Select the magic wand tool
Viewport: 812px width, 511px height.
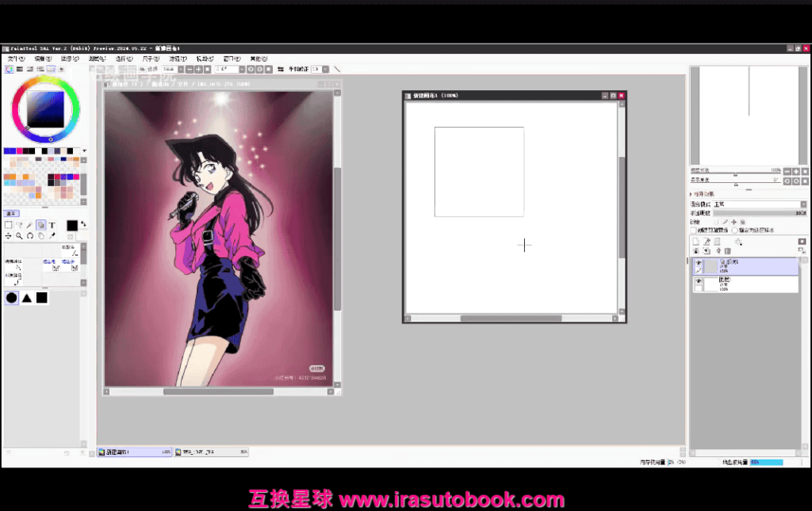point(30,225)
